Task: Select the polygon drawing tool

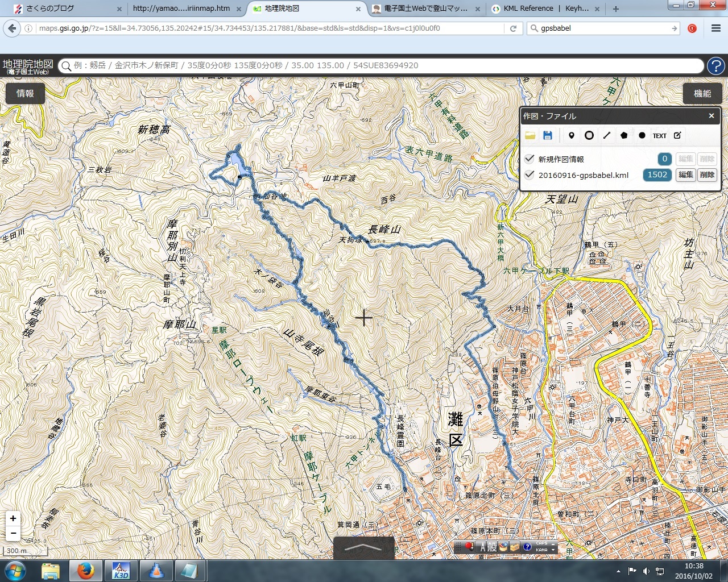Action: (x=624, y=135)
